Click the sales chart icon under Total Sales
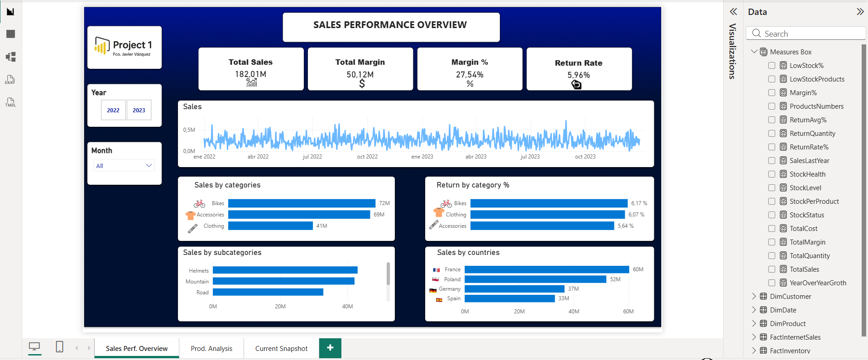This screenshot has width=868, height=360. (x=252, y=82)
